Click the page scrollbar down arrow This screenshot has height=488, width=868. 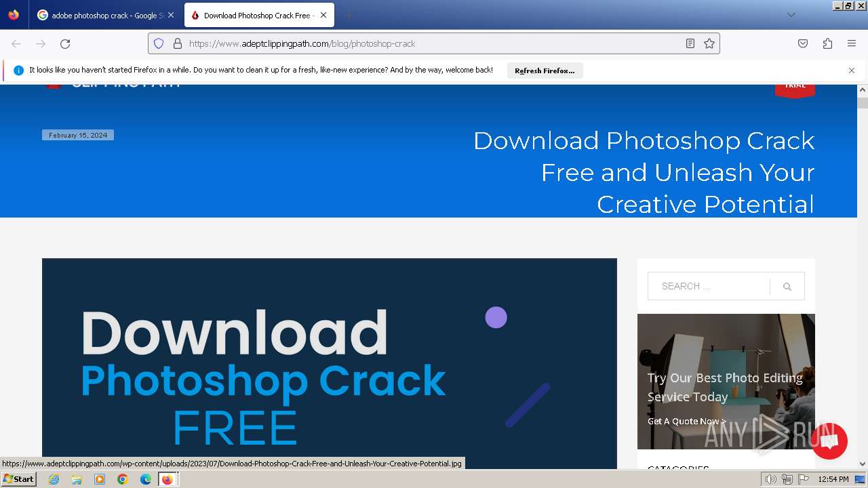click(x=863, y=464)
